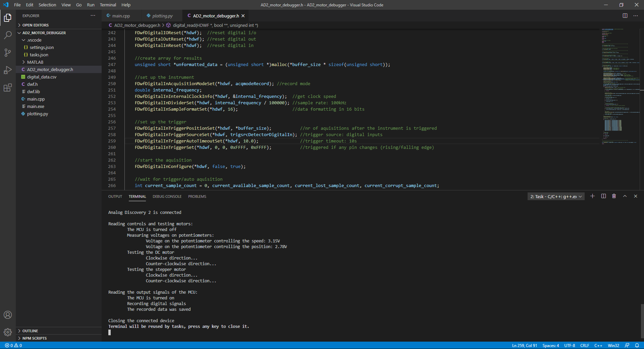Image resolution: width=644 pixels, height=349 pixels.
Task: Click the UTF-8 encoding in status bar
Action: pos(570,345)
